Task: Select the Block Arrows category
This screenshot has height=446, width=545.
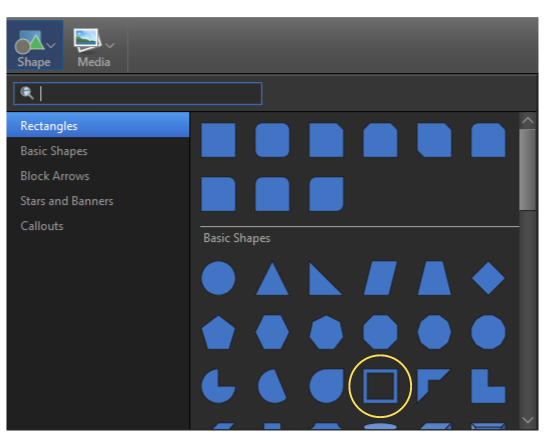Action: click(55, 176)
